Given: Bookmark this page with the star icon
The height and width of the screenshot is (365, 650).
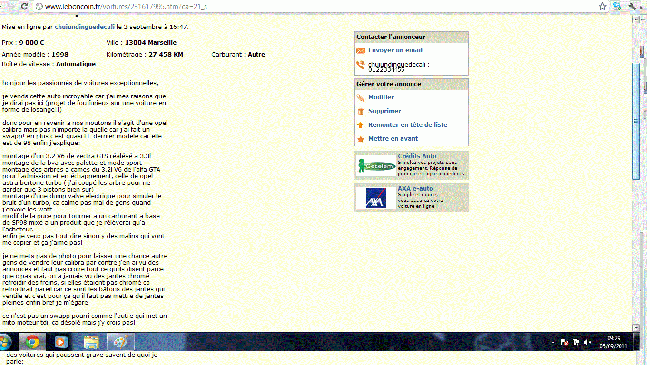Looking at the screenshot, I should 602,6.
